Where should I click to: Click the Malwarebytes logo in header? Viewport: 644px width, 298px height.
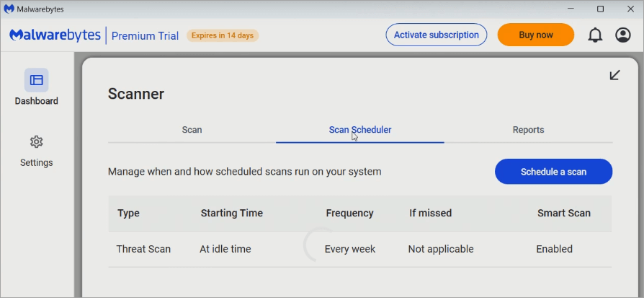[x=56, y=35]
